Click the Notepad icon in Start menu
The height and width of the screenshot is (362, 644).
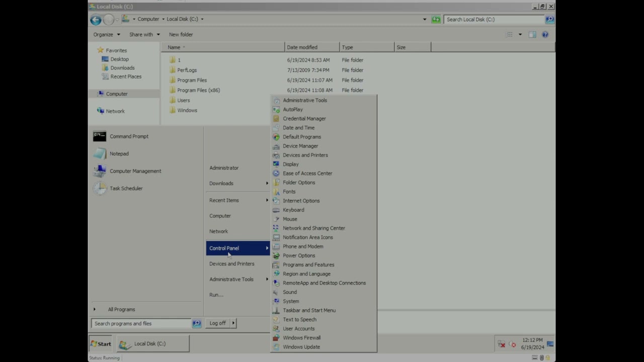pyautogui.click(x=100, y=154)
